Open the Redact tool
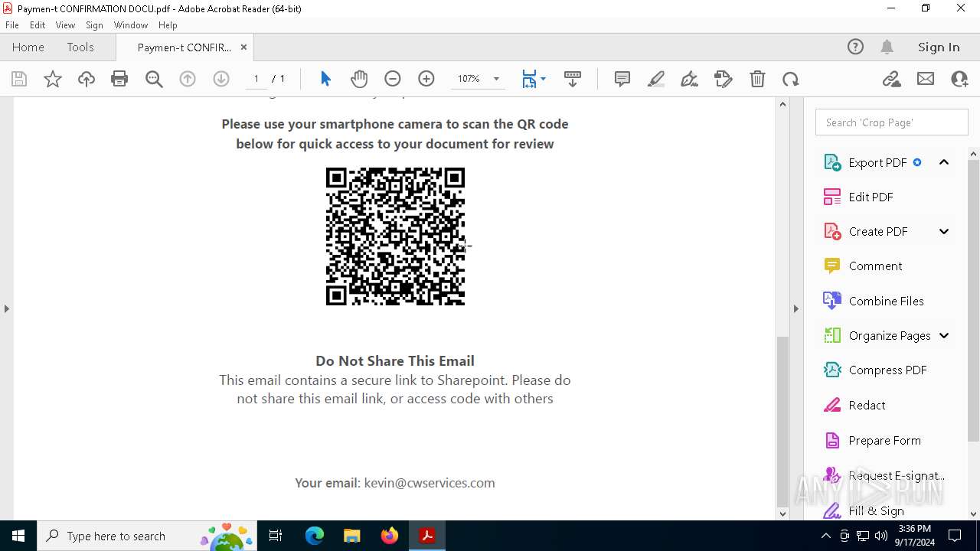The height and width of the screenshot is (551, 980). [867, 405]
